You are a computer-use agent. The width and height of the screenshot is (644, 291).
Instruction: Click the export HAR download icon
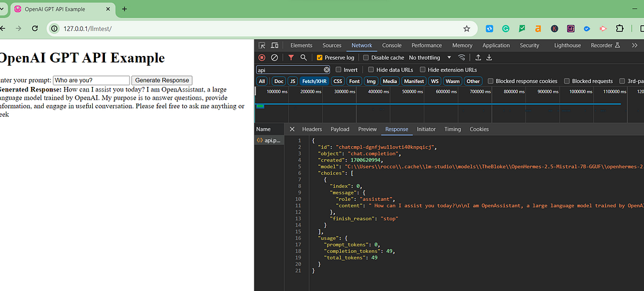[x=489, y=57]
